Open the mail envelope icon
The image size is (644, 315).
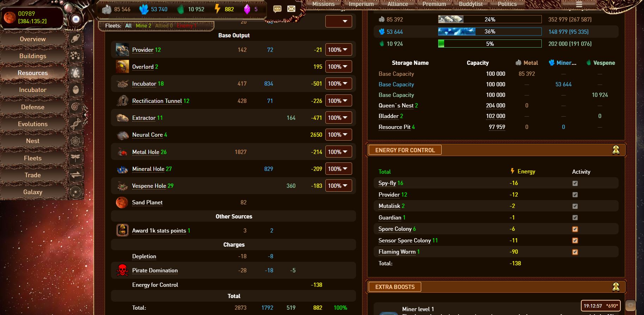click(291, 9)
